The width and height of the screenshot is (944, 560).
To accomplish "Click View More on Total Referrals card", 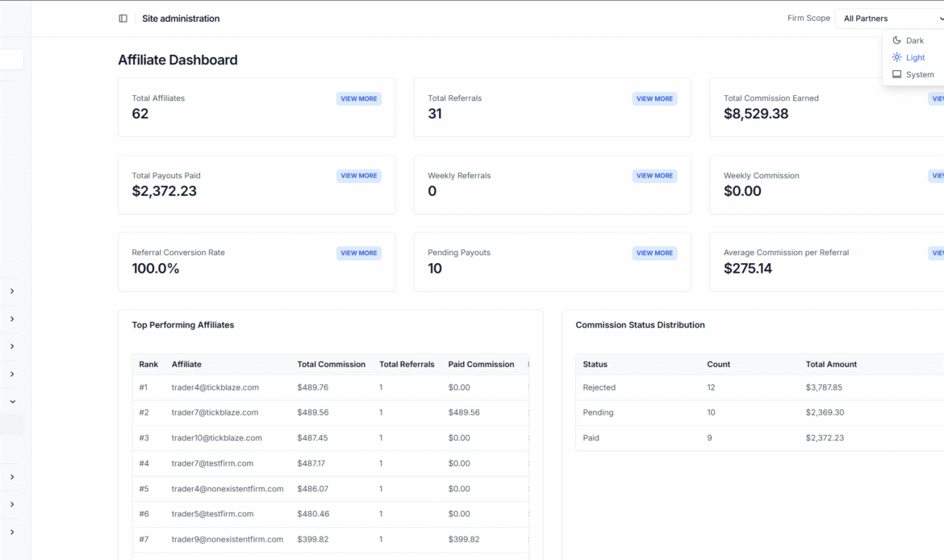I will [x=654, y=98].
